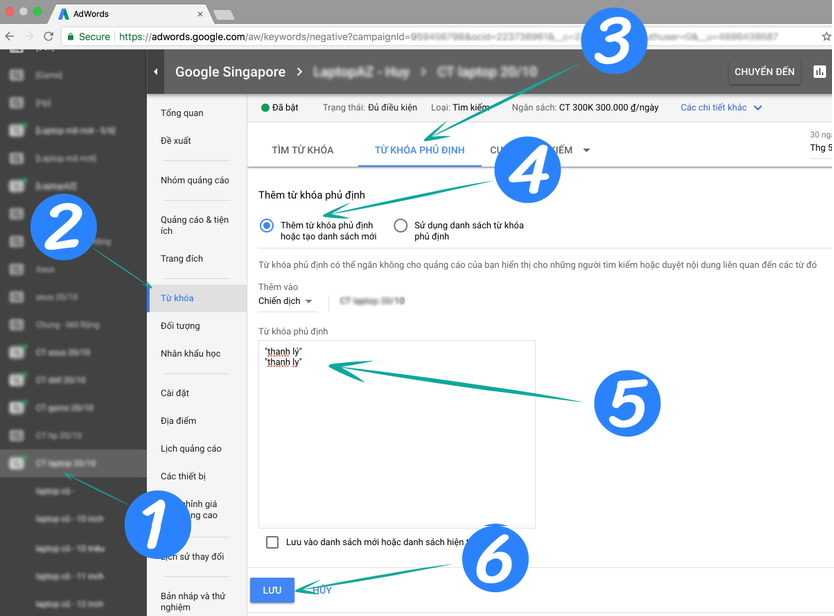Open the Chiến dịch dropdown
The height and width of the screenshot is (616, 834).
(286, 301)
